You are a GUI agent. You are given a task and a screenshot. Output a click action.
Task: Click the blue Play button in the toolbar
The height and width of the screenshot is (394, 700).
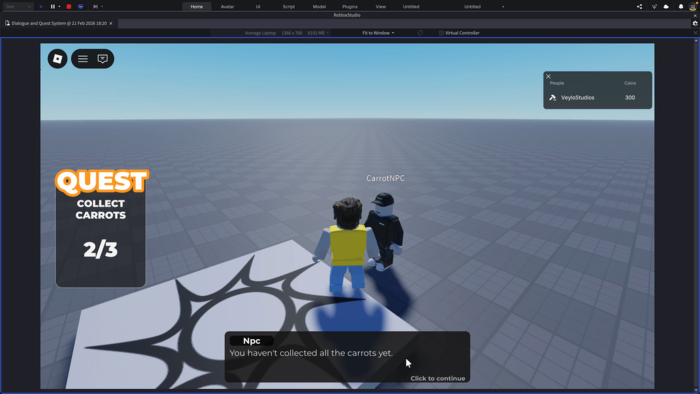tap(41, 7)
